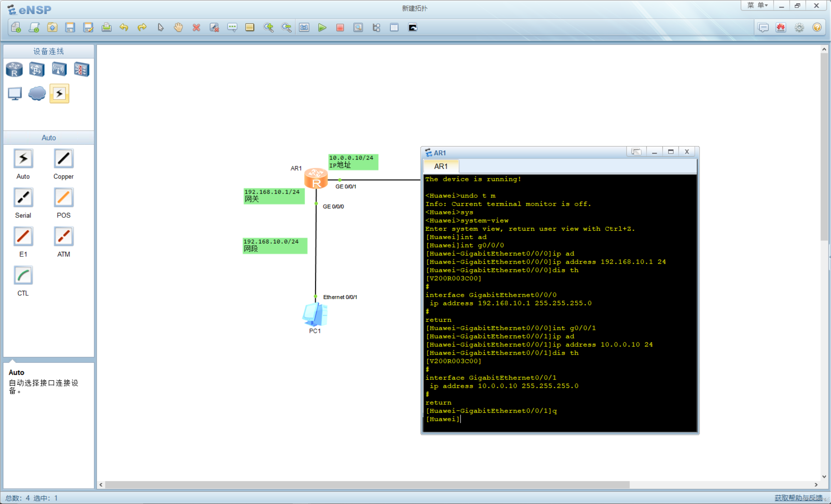Screen dimensions: 831x504
Task: Click the red X delete tool
Action: click(x=196, y=27)
